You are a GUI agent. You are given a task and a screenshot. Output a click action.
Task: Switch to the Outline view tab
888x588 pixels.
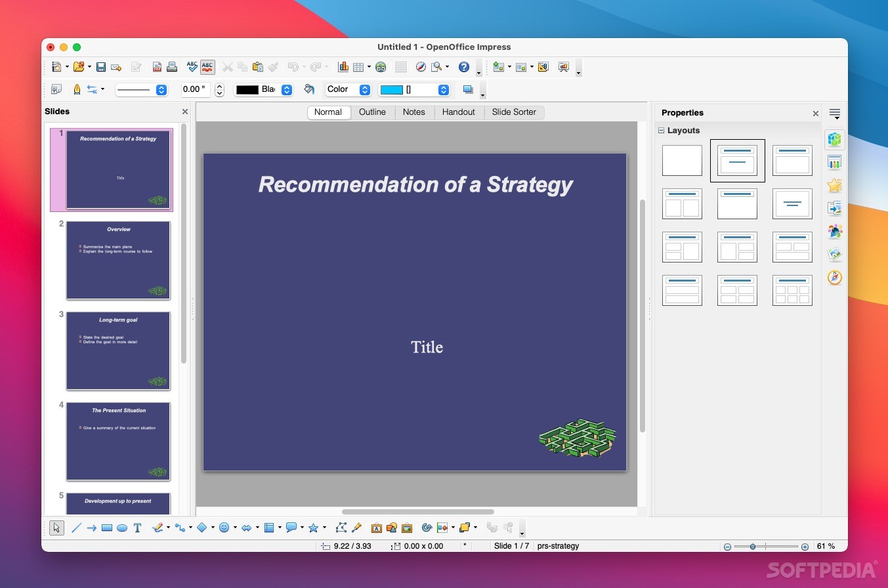[x=372, y=112]
